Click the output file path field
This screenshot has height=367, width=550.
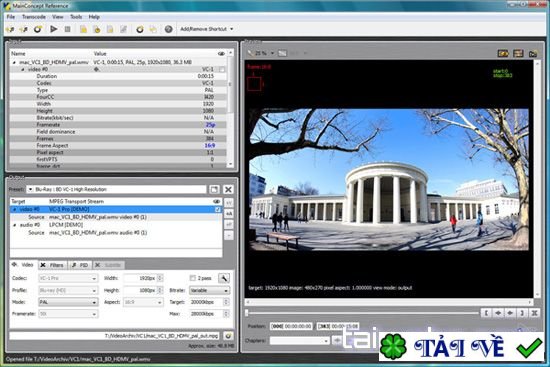115,336
